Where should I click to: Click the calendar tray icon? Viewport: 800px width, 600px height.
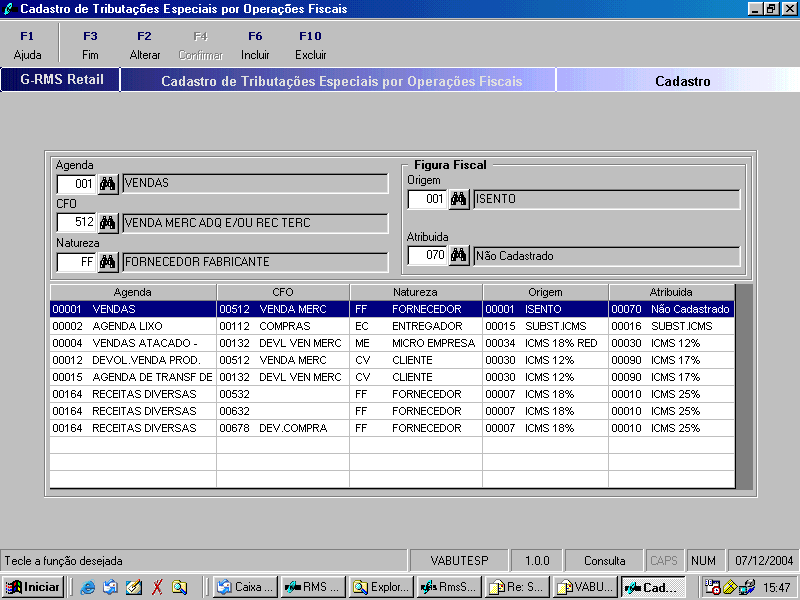[712, 587]
